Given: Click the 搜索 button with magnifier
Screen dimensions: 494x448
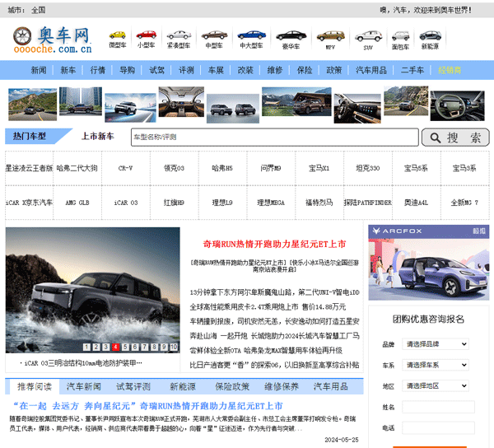Looking at the screenshot, I should click(x=455, y=138).
